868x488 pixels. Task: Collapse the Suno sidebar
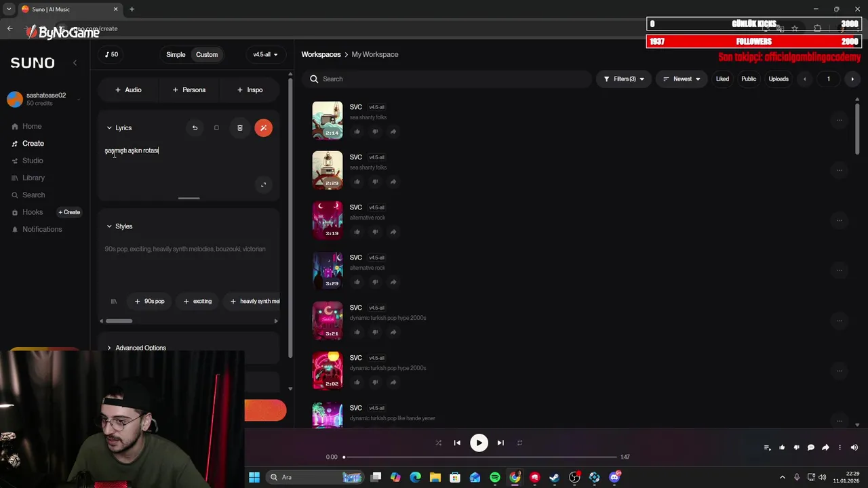pyautogui.click(x=75, y=62)
